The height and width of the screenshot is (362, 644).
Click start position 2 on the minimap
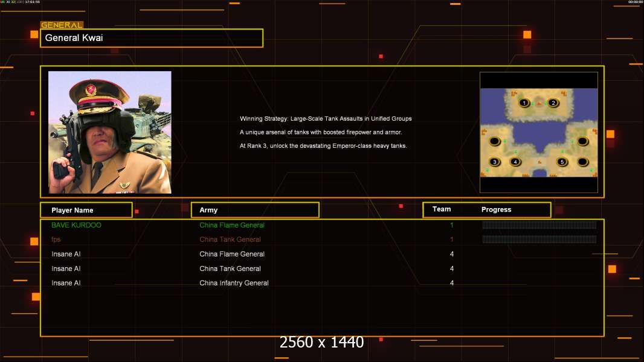pos(553,103)
